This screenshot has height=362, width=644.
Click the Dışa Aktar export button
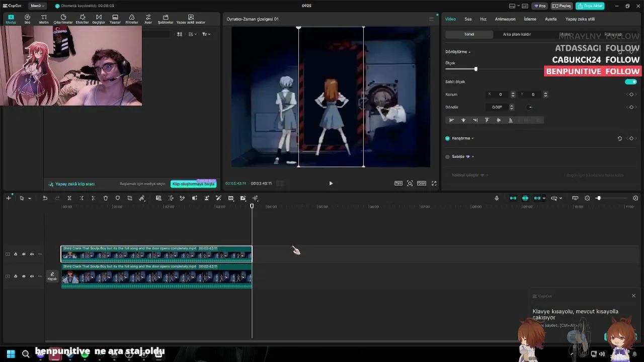coord(590,6)
